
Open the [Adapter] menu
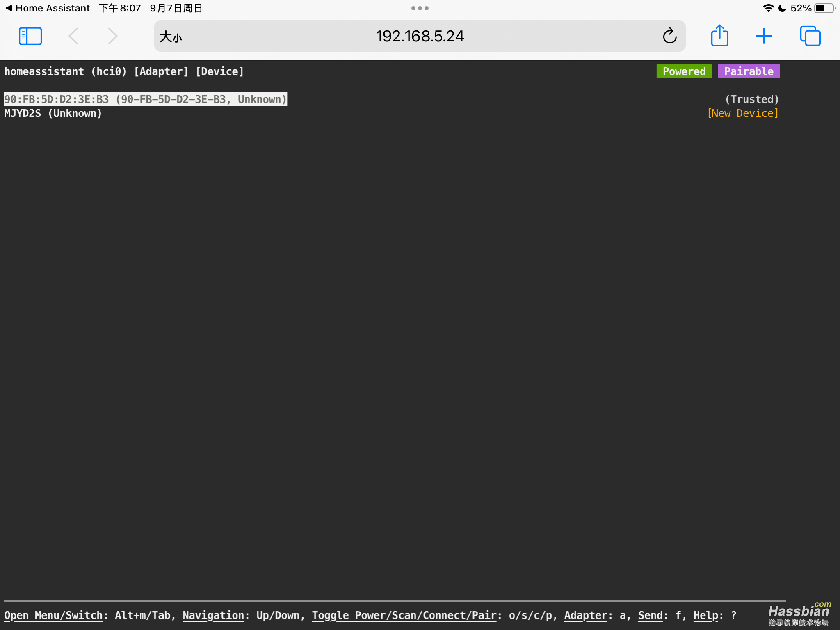point(161,71)
